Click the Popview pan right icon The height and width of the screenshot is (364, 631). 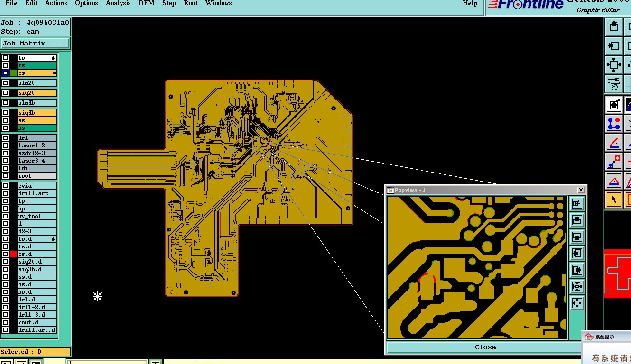coord(577,270)
